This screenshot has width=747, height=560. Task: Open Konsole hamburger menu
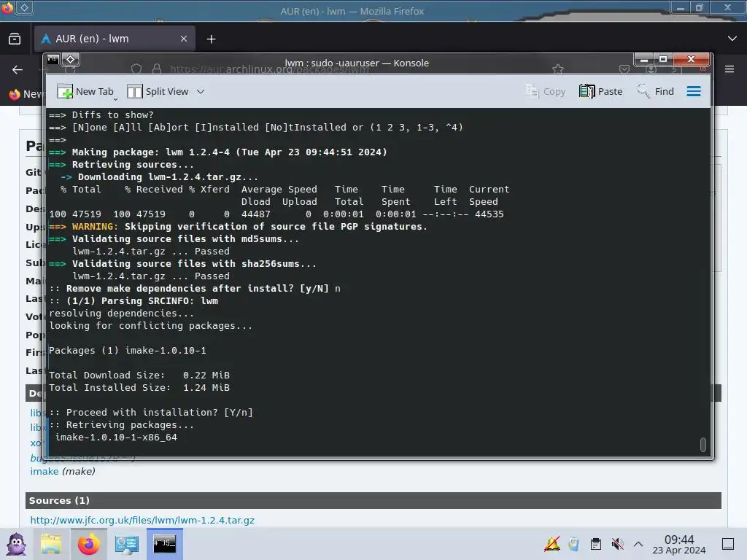click(694, 91)
